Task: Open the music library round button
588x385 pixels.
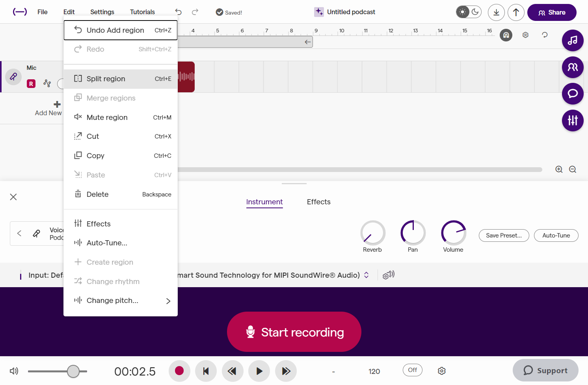Action: click(x=573, y=40)
